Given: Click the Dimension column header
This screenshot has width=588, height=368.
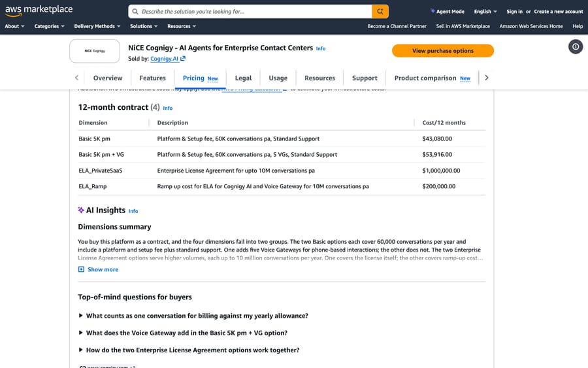Looking at the screenshot, I should 93,123.
